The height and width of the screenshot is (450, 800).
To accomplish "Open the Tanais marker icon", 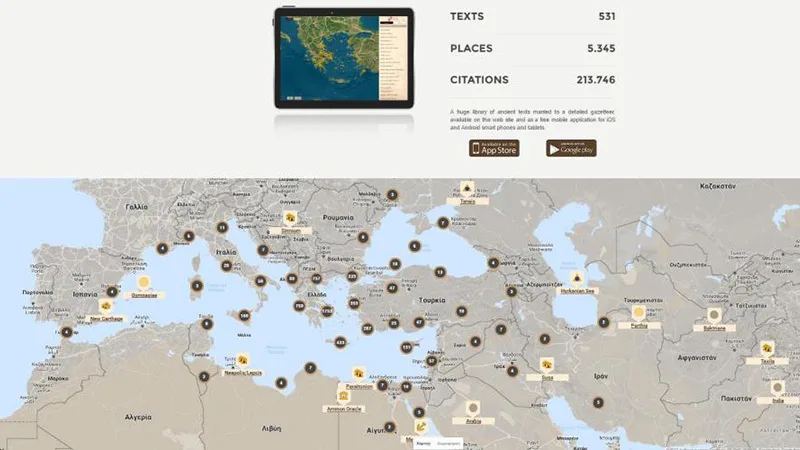I will (467, 188).
